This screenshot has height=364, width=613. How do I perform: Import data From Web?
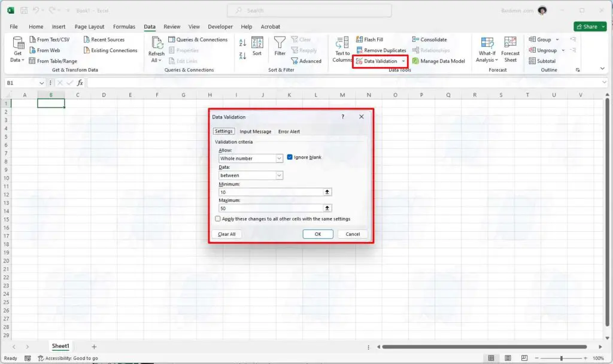45,50
